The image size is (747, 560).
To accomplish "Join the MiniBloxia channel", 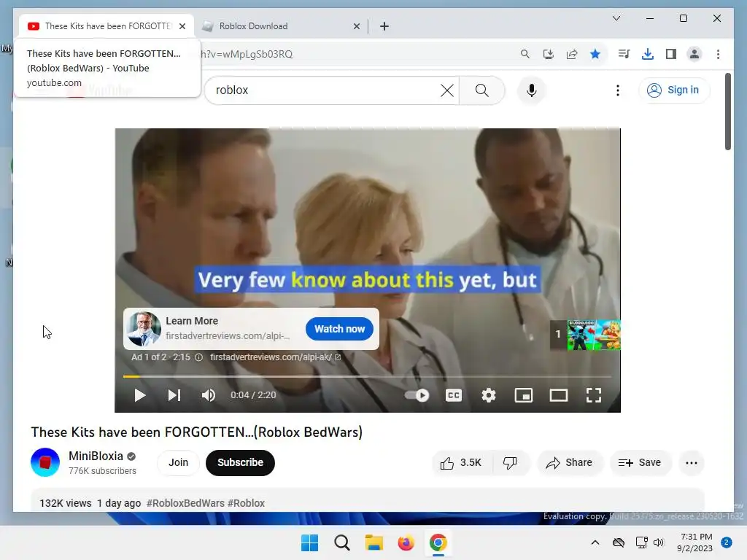I will point(178,462).
